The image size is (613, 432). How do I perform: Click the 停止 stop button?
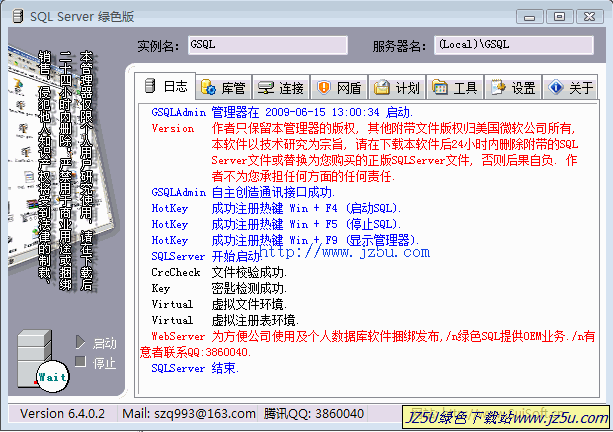[104, 363]
